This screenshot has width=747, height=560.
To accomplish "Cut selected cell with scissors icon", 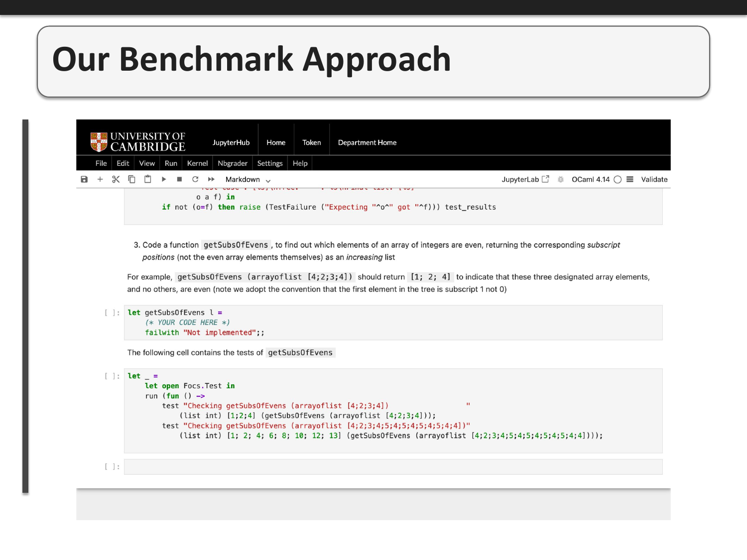I will (116, 179).
